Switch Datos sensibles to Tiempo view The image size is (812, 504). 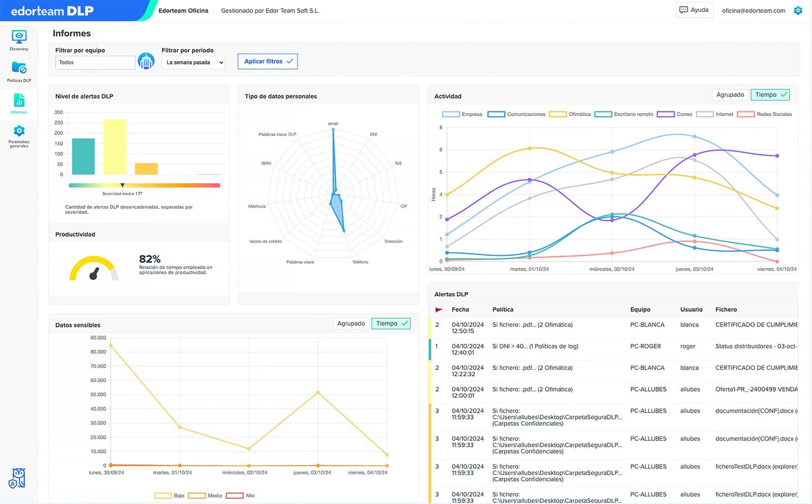pyautogui.click(x=391, y=323)
